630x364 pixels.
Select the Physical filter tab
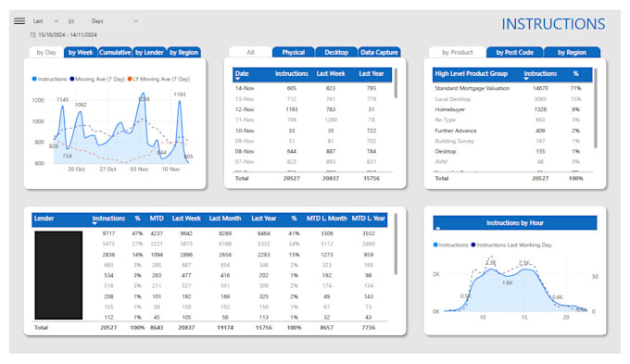[x=294, y=52]
